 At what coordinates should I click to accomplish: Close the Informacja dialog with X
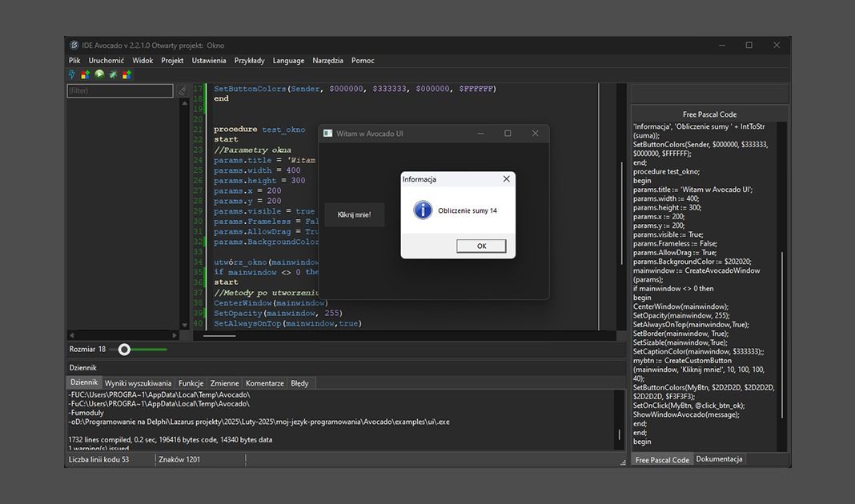tap(506, 179)
